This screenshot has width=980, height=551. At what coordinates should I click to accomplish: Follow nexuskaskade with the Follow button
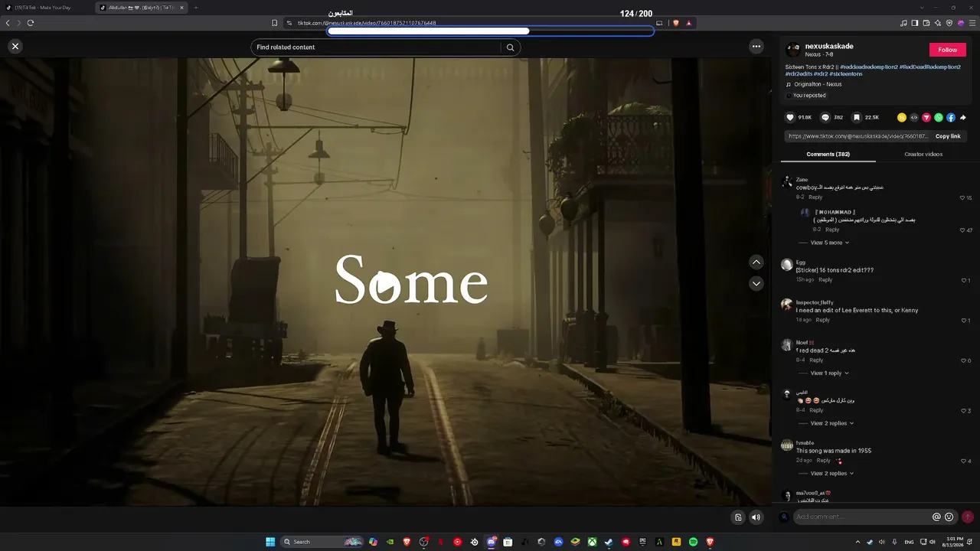[x=948, y=50]
